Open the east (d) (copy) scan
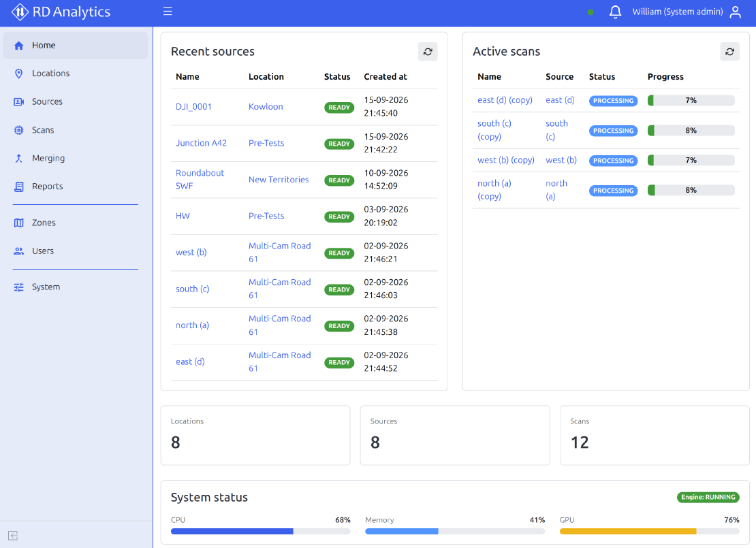756x548 pixels. click(505, 100)
